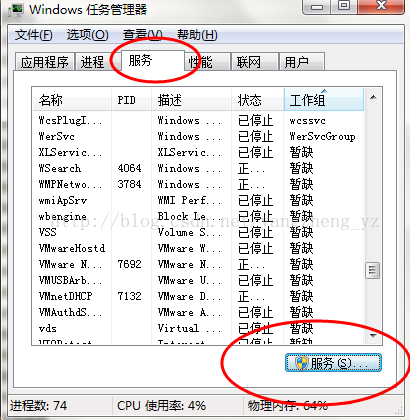Select the 服务 tab
Viewport: 410px width, 420px height.
coord(152,61)
